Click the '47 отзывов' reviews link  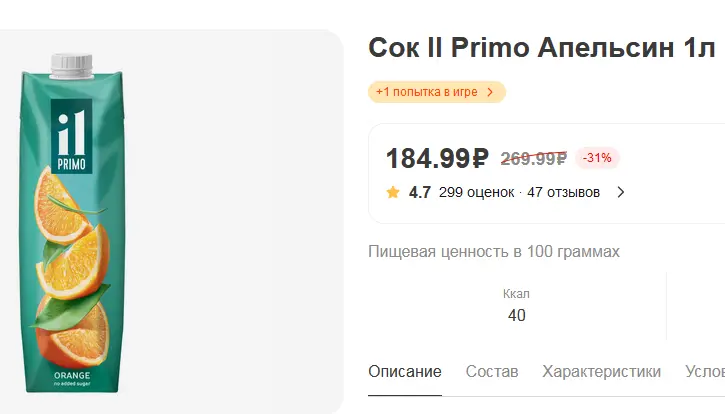point(563,192)
